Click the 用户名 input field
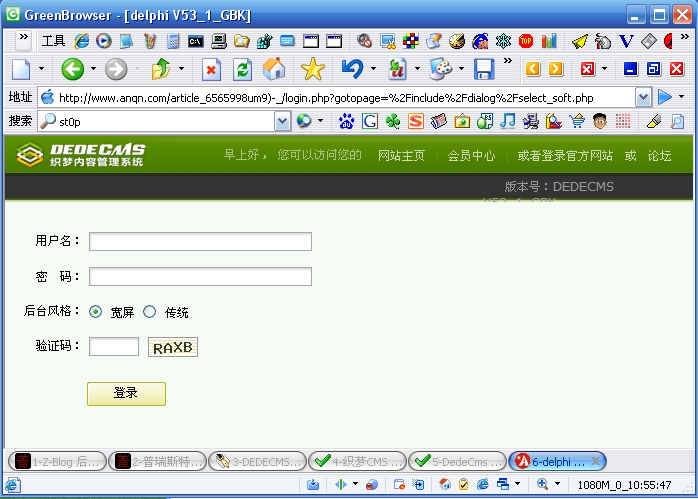The width and height of the screenshot is (698, 499). click(200, 241)
